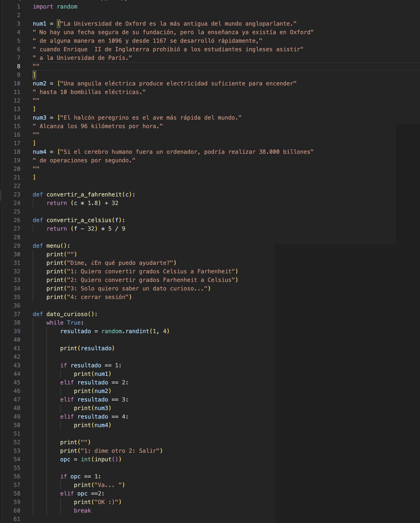Click 'num3 =' halcón peregrino line

tap(137, 118)
